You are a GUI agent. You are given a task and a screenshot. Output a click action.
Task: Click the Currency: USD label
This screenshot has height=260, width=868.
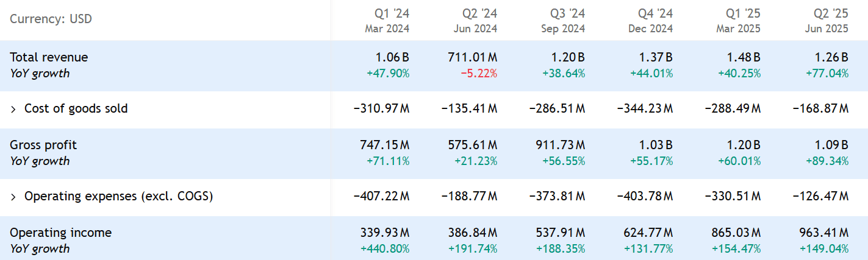tap(51, 19)
